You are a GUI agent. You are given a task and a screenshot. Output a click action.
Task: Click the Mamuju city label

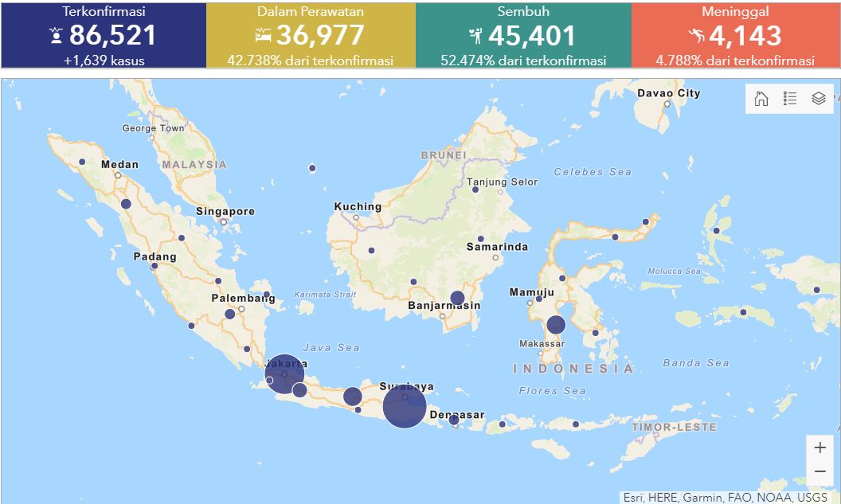click(x=532, y=292)
